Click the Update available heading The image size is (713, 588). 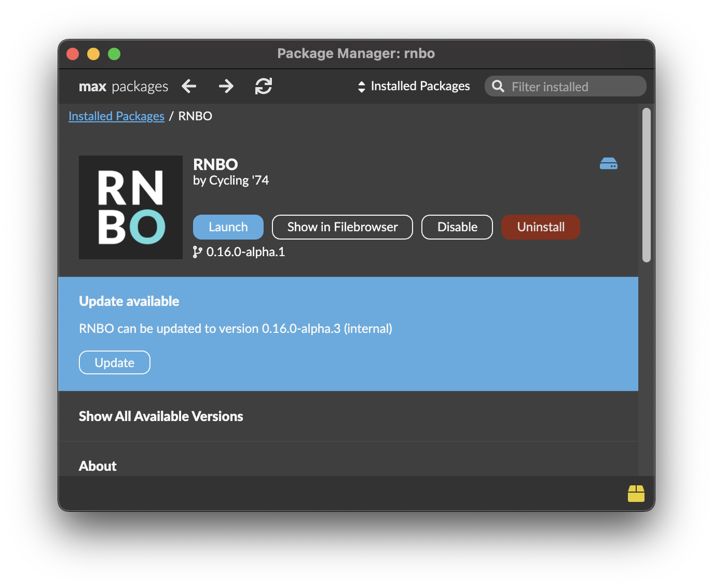[129, 301]
